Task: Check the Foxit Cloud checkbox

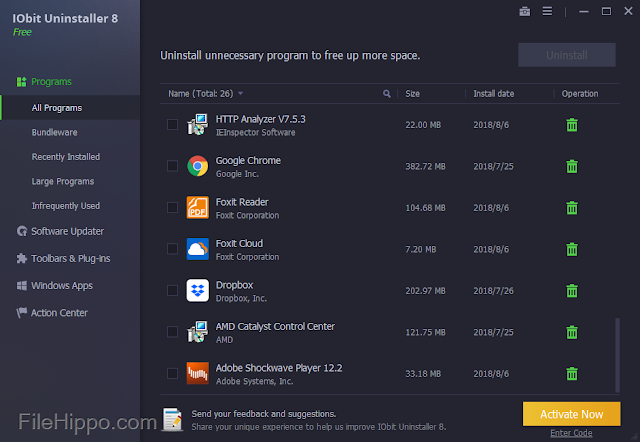Action: click(x=172, y=249)
